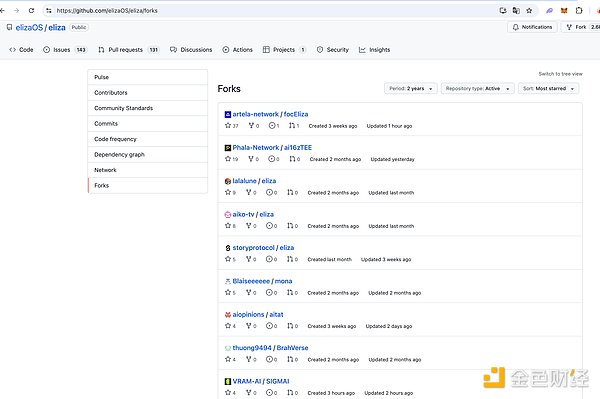600x399 pixels.
Task: Click the translate page icon in address bar
Action: (x=516, y=11)
